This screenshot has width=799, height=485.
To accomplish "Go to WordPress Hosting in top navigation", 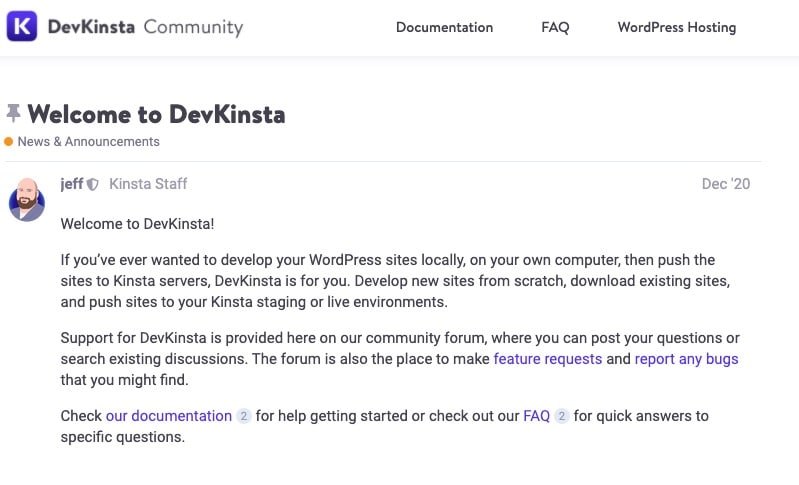I will pyautogui.click(x=677, y=27).
